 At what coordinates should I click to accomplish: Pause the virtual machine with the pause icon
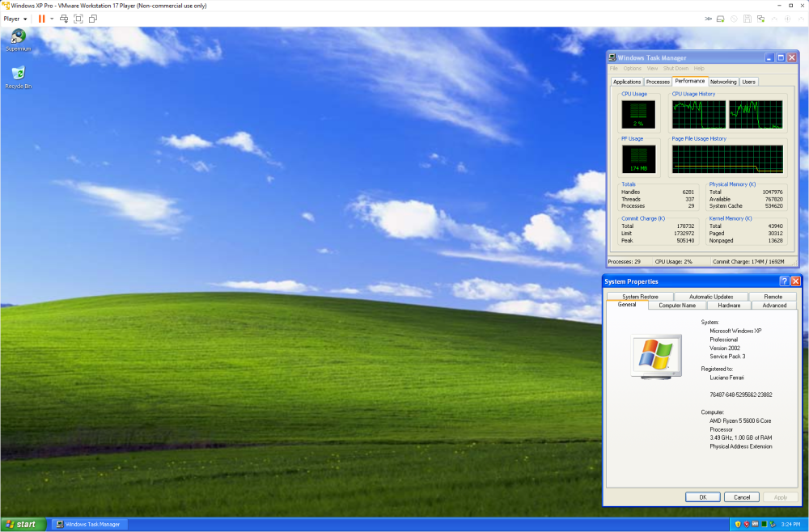click(x=42, y=19)
